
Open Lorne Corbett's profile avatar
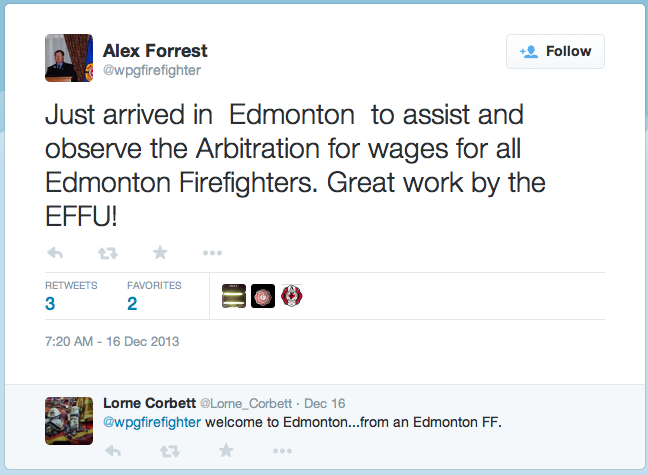point(69,421)
